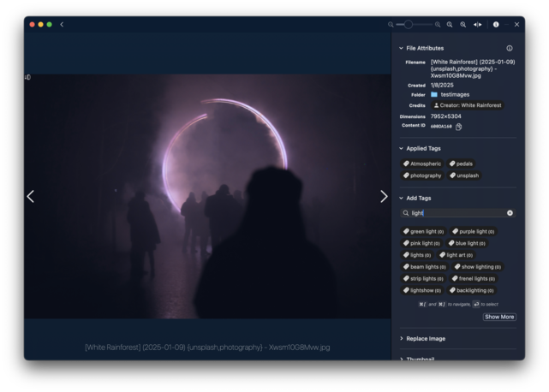Add the green light tag
549x392 pixels.
pyautogui.click(x=423, y=232)
